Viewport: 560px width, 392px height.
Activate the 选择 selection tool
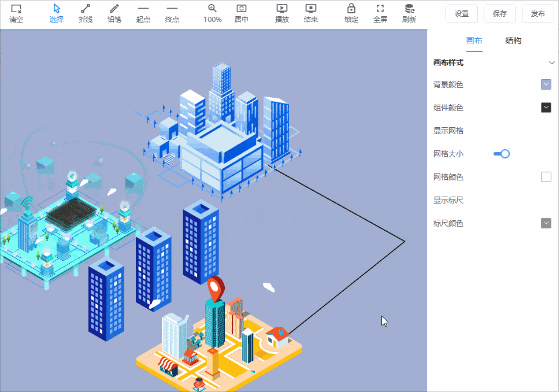tap(57, 9)
